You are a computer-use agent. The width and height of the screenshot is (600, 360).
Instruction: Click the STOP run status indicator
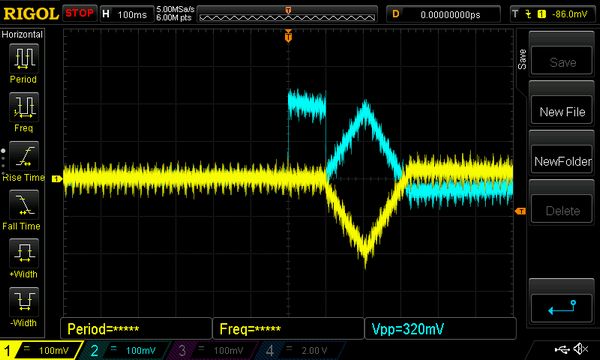point(80,13)
